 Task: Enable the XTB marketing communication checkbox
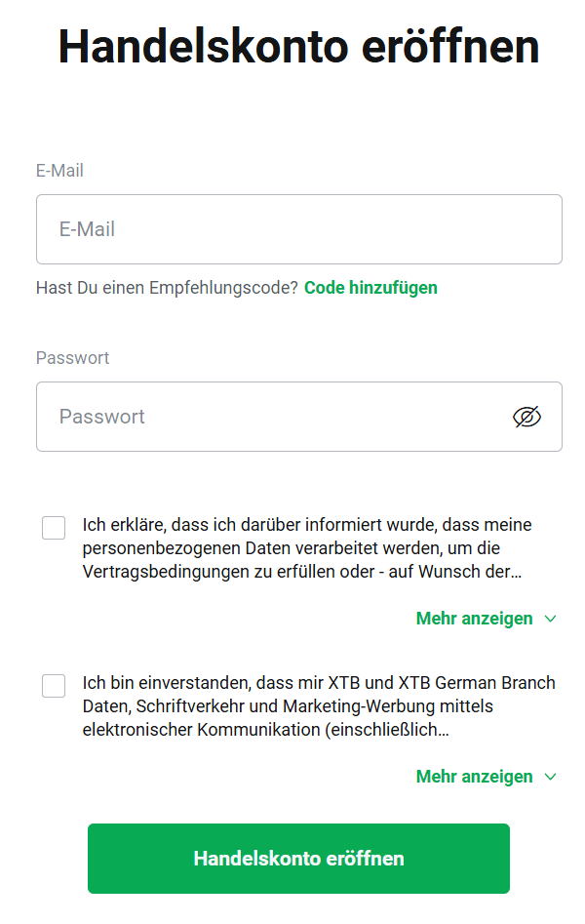pyautogui.click(x=53, y=685)
